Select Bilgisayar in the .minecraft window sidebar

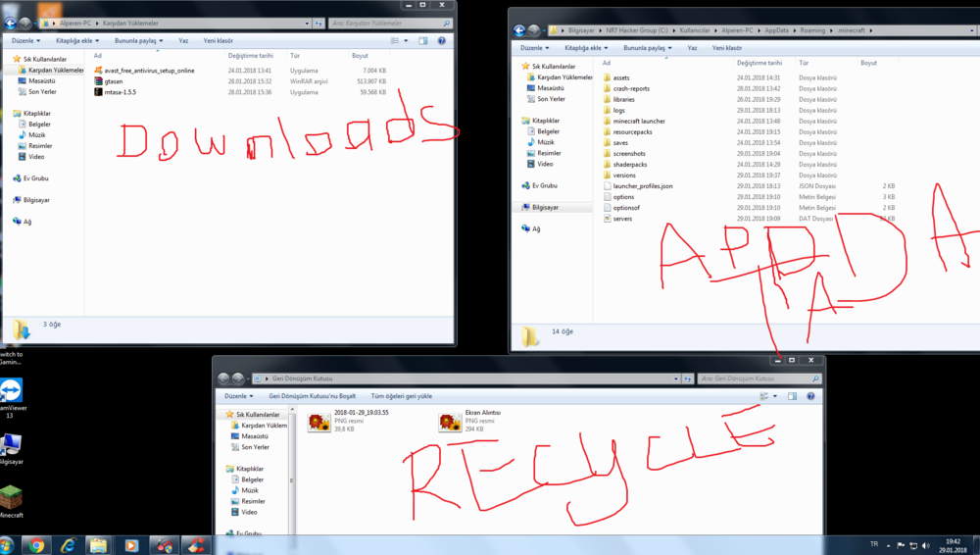[545, 208]
